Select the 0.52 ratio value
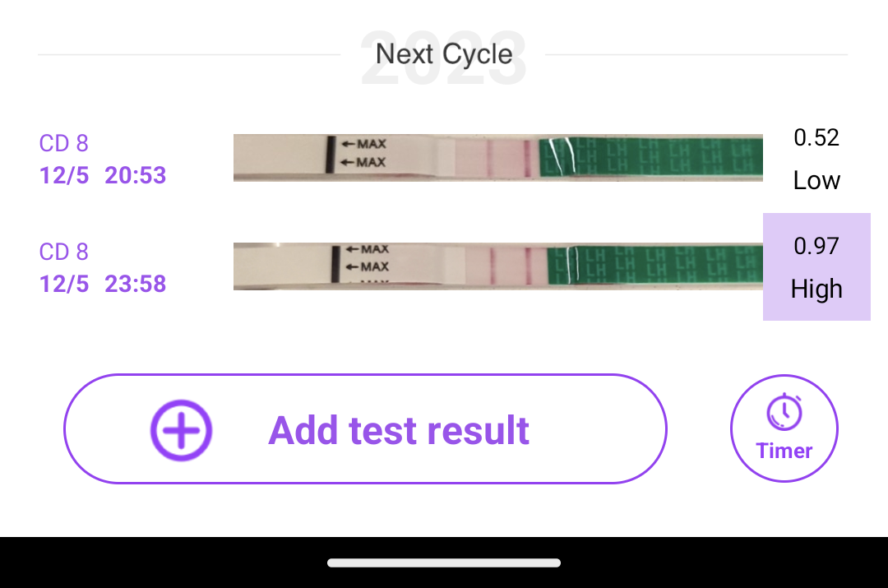 tap(816, 137)
